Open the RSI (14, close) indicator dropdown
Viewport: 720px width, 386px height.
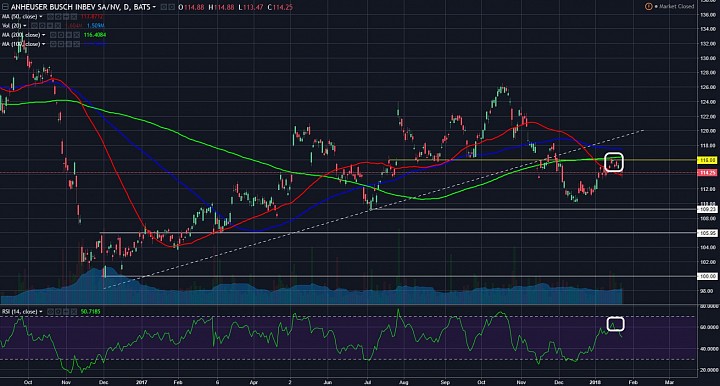coord(40,312)
